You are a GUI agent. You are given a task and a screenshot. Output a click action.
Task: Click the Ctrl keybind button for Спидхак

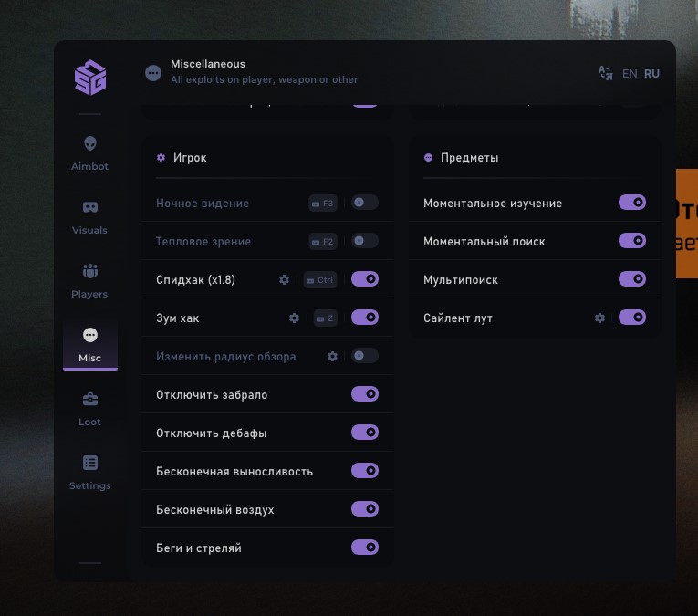coord(319,280)
